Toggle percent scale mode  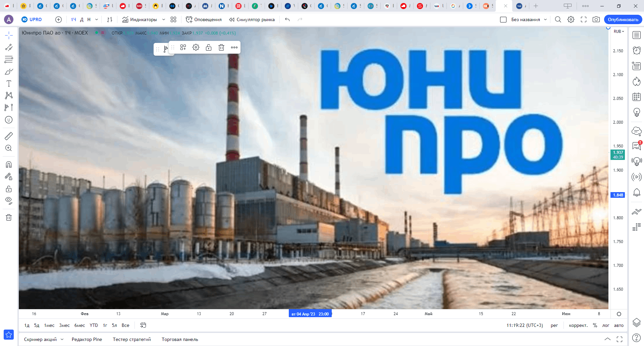(x=595, y=325)
